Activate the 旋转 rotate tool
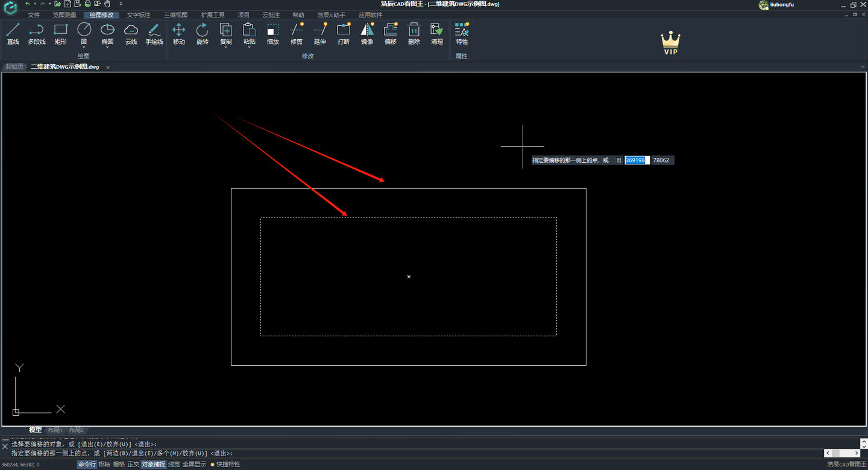This screenshot has width=868, height=470. click(x=203, y=34)
